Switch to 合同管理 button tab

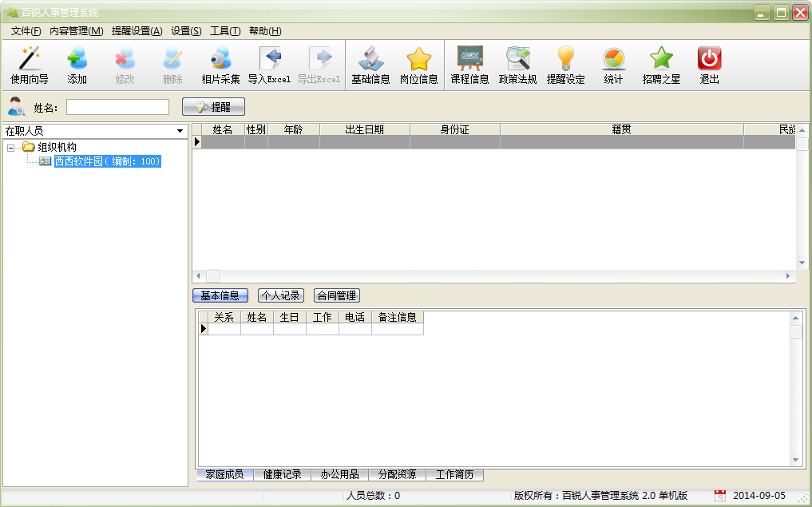(x=337, y=295)
